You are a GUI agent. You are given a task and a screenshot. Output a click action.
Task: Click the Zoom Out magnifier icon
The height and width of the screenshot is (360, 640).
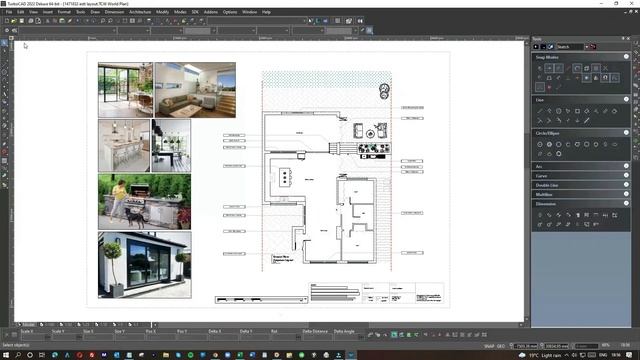coord(110,21)
